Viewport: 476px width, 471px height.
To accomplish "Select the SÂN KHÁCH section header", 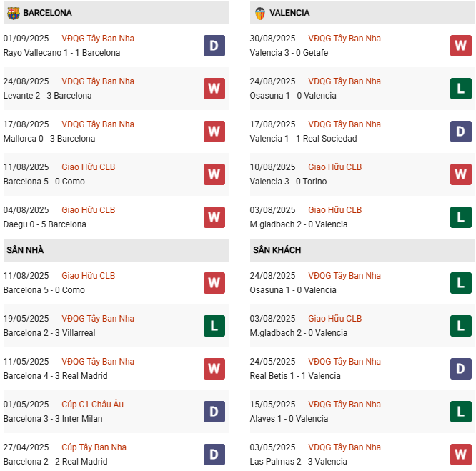I will tap(277, 250).
